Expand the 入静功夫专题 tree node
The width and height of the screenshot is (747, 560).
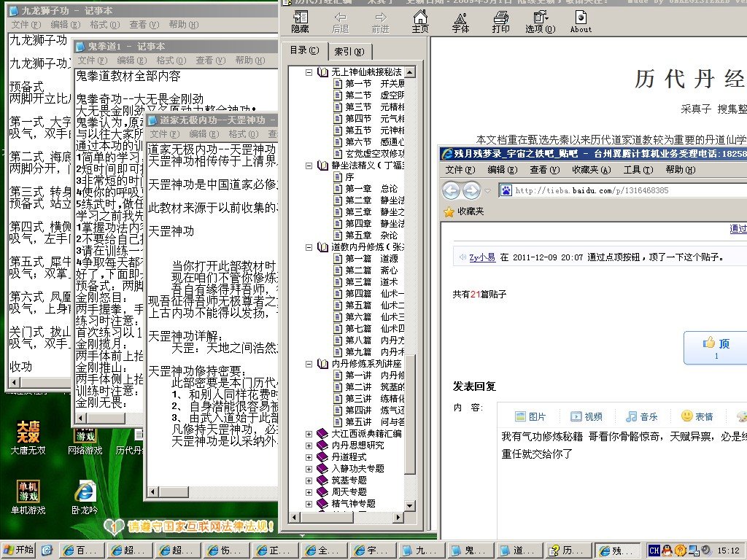pyautogui.click(x=309, y=469)
